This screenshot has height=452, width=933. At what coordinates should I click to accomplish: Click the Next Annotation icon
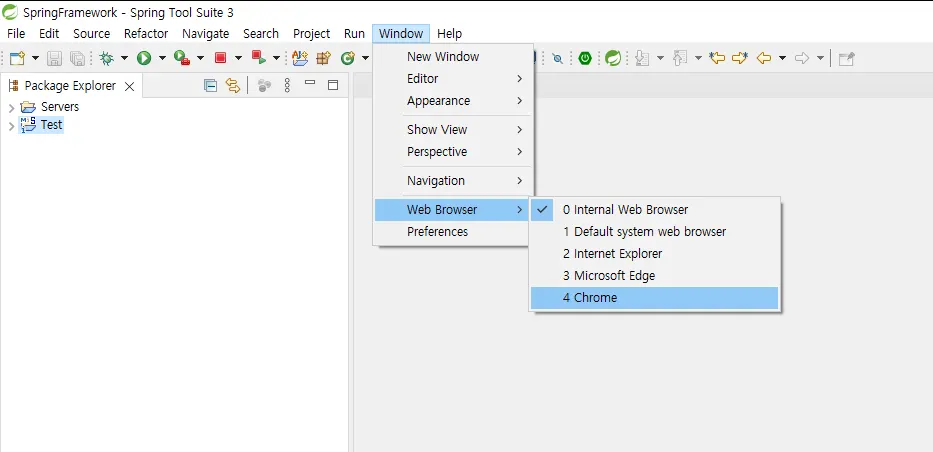coord(642,58)
